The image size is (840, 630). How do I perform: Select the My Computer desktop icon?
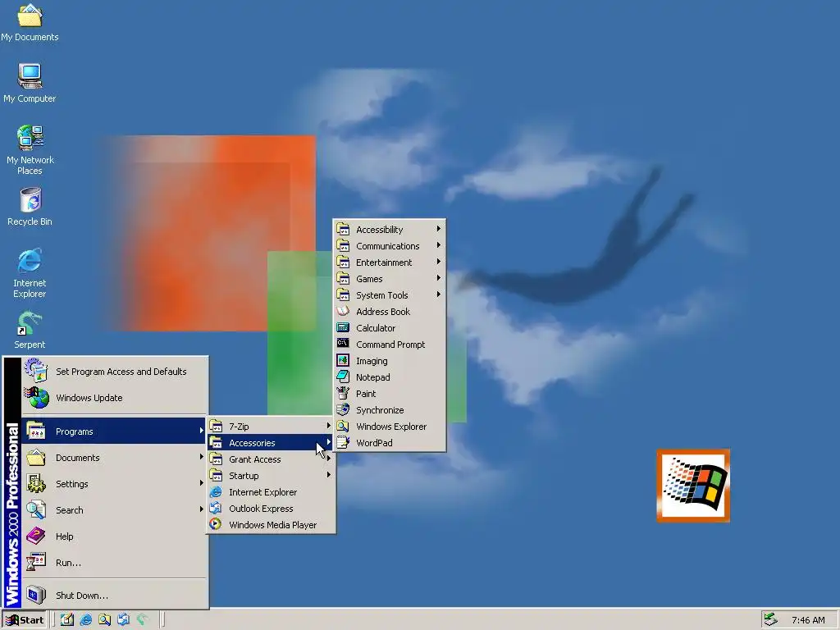tap(30, 83)
